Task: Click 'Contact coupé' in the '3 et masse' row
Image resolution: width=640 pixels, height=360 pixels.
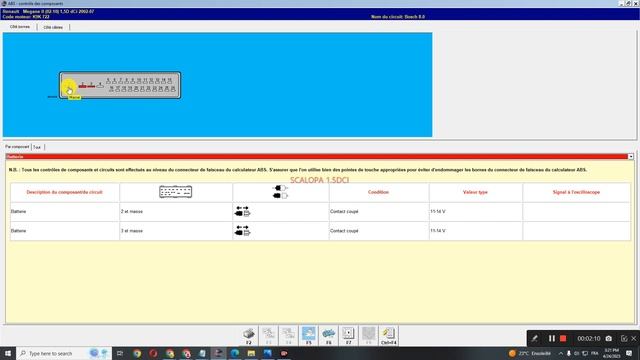Action: (344, 231)
